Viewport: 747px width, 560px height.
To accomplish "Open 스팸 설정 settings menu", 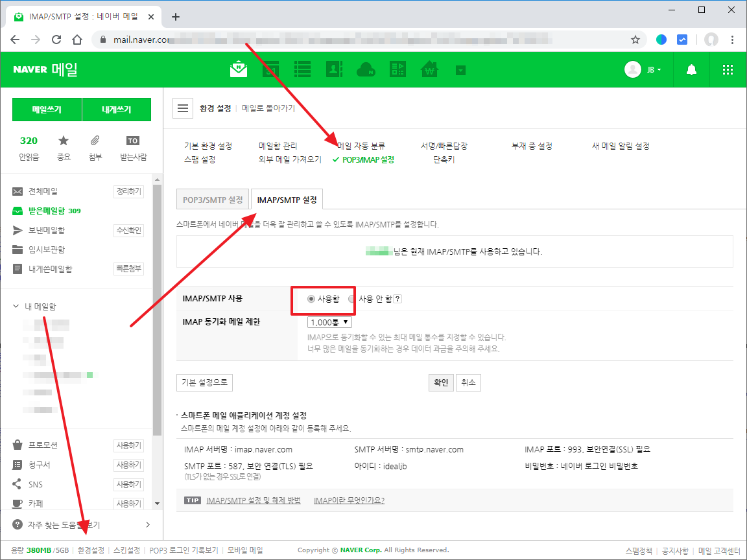I will [x=200, y=159].
